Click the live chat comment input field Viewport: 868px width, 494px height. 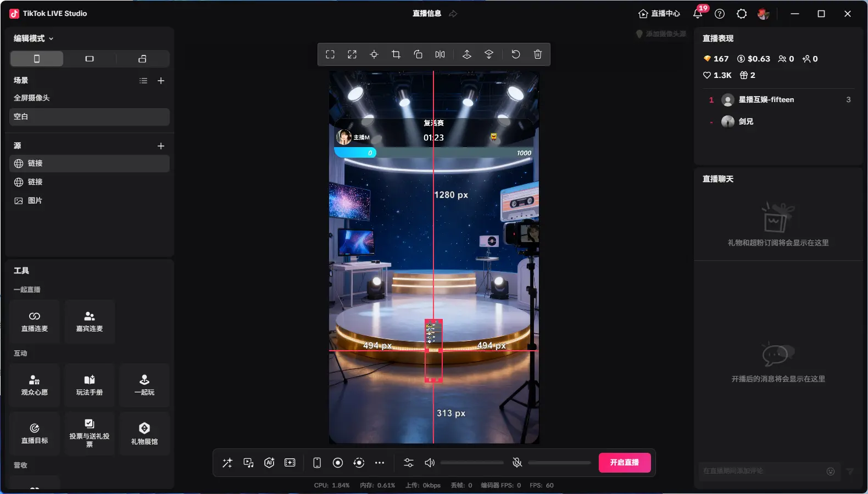click(x=764, y=471)
